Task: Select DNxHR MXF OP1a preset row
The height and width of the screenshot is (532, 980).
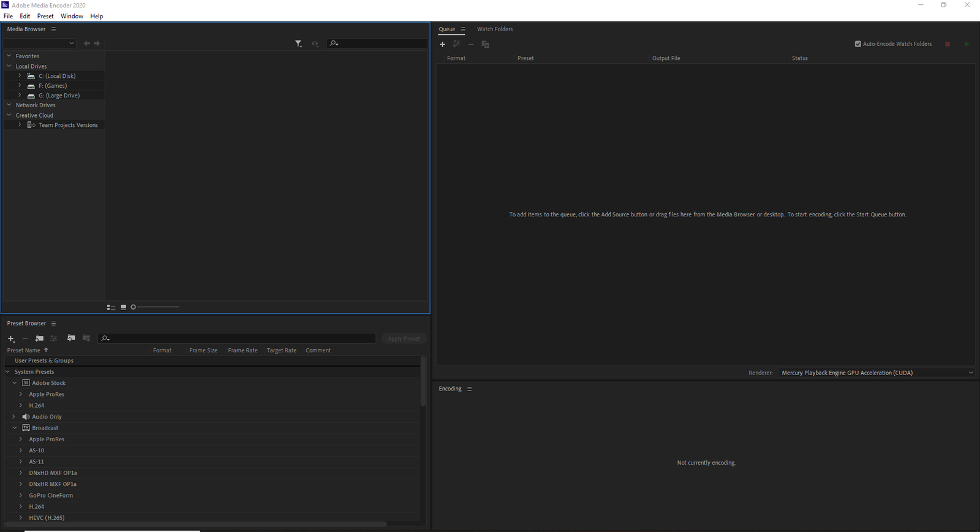Action: tap(213, 484)
